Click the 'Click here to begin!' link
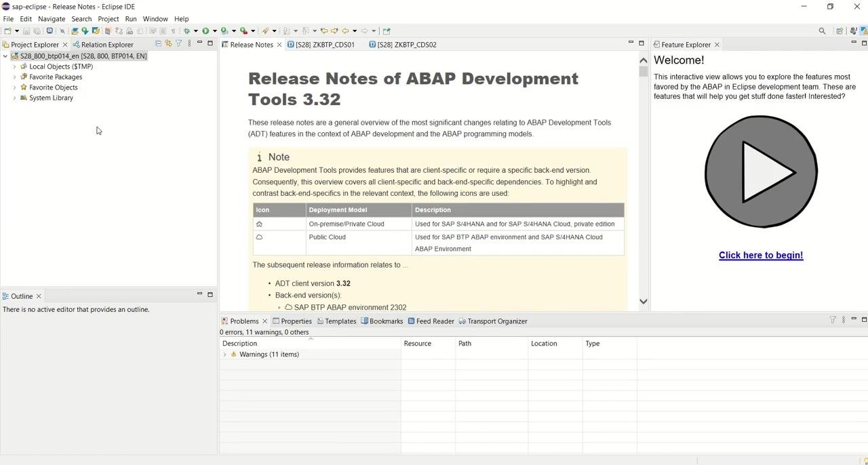 point(761,256)
